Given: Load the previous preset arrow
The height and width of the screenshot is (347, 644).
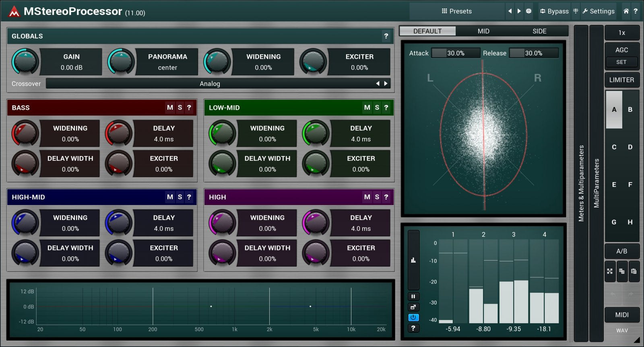Looking at the screenshot, I should point(510,11).
